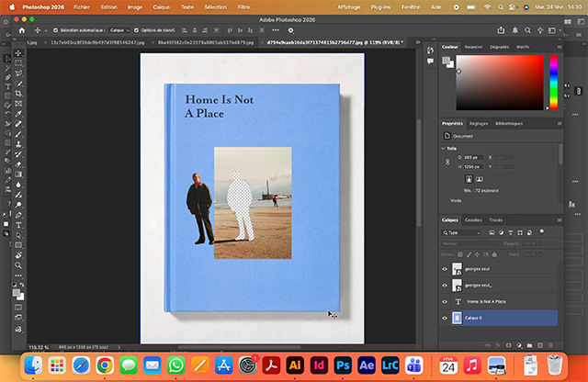Select the Clone Stamp tool
This screenshot has height=382, width=588.
[18, 144]
